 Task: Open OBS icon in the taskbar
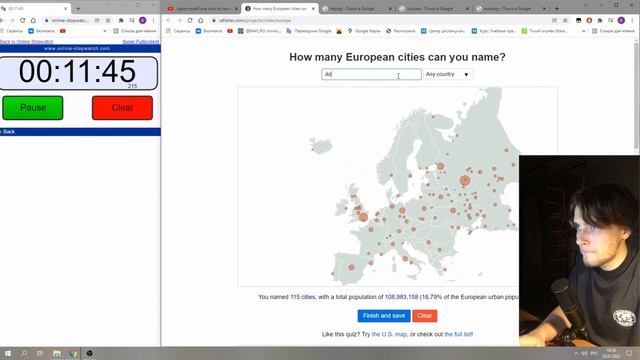pyautogui.click(x=90, y=353)
